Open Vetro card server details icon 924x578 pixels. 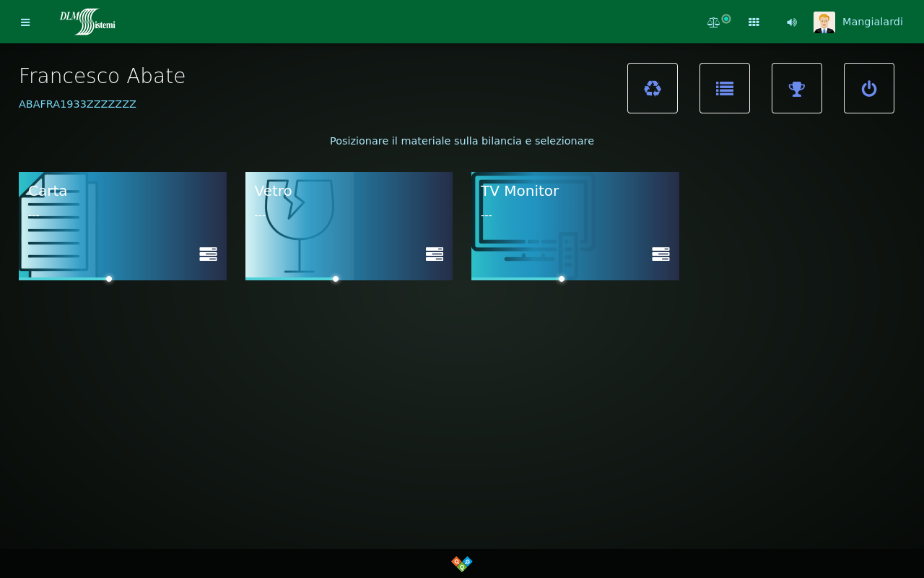[x=435, y=254]
